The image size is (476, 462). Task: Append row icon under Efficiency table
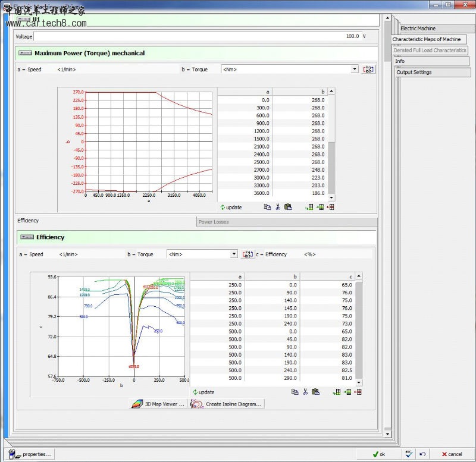tap(337, 392)
